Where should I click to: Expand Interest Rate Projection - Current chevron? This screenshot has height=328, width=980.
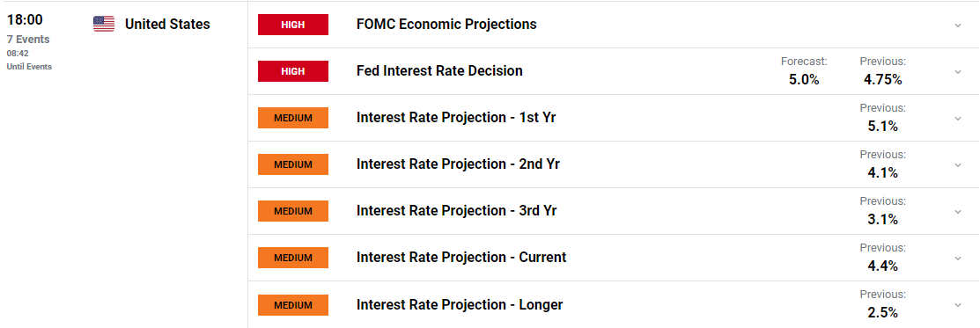[957, 259]
